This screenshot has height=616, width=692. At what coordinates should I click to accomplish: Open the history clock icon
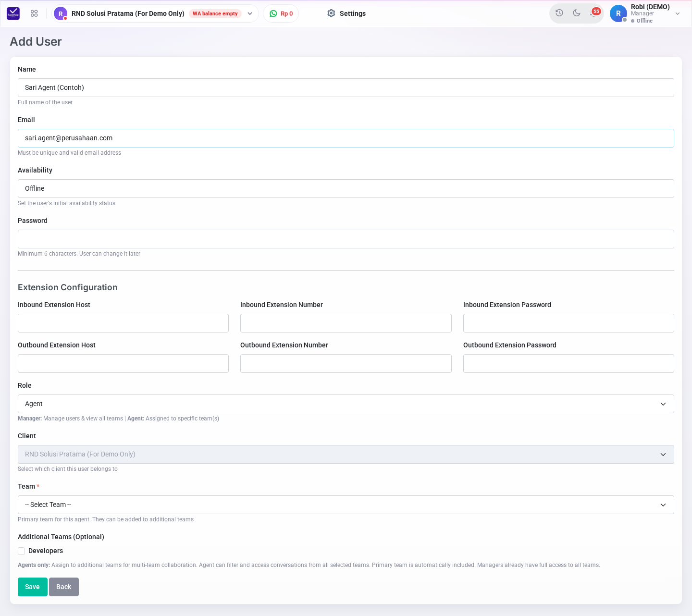click(559, 13)
